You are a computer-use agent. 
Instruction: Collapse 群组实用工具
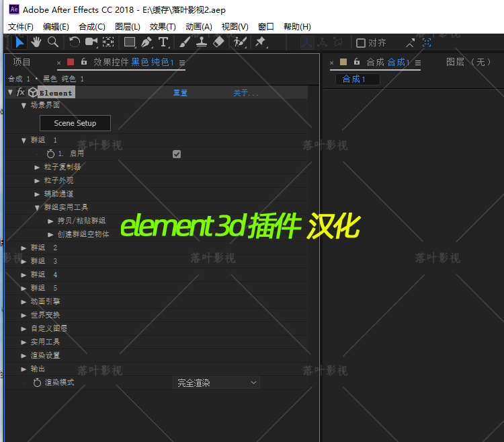[x=37, y=208]
